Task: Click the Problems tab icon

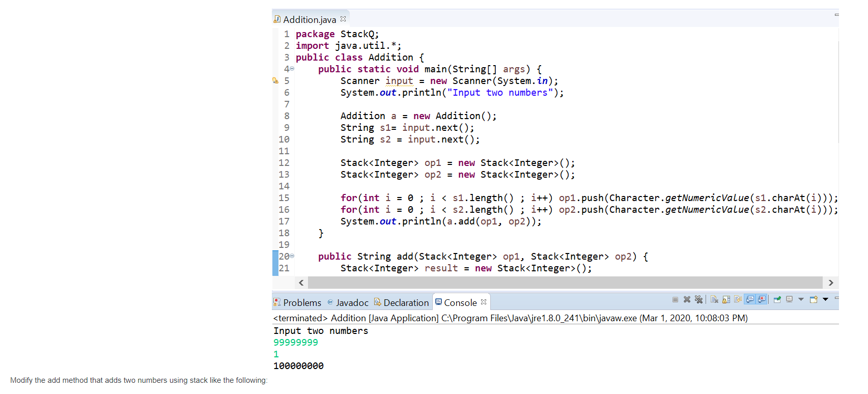Action: (x=277, y=302)
